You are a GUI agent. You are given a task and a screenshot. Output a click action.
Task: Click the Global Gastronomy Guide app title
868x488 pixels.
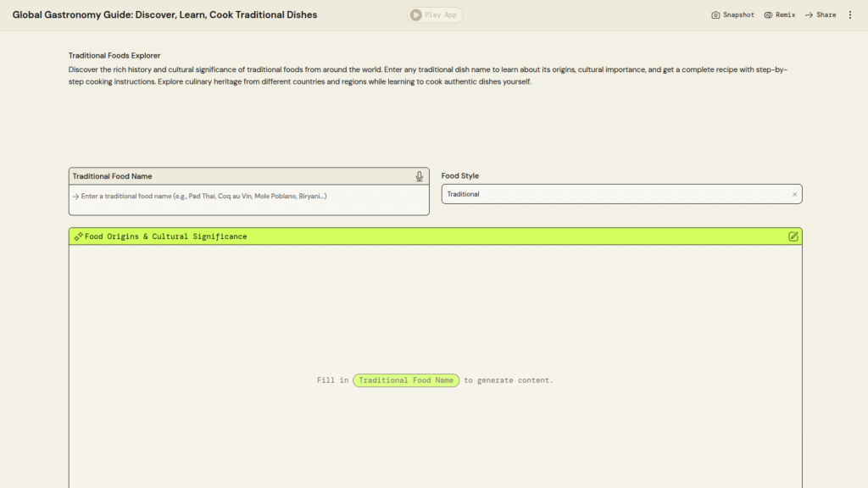coord(164,14)
